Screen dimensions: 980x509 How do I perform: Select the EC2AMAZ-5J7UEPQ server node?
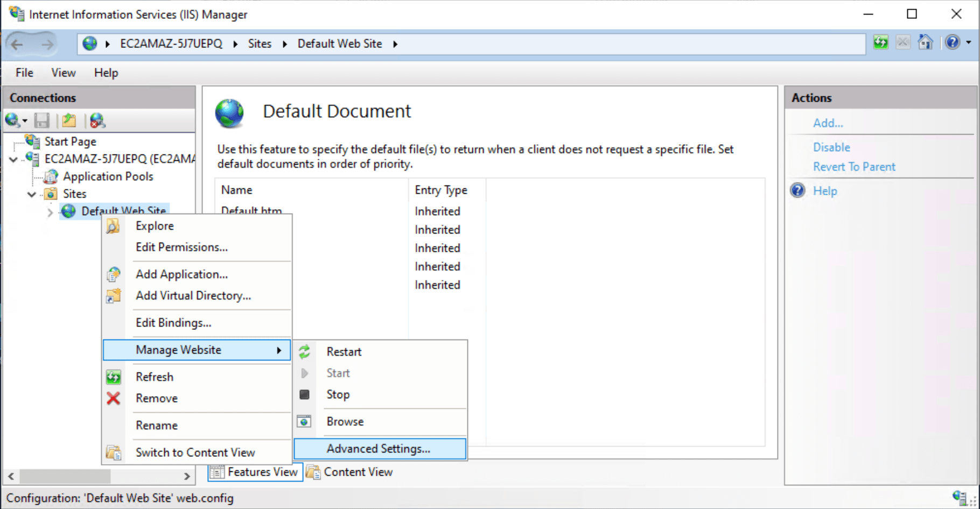pyautogui.click(x=120, y=159)
